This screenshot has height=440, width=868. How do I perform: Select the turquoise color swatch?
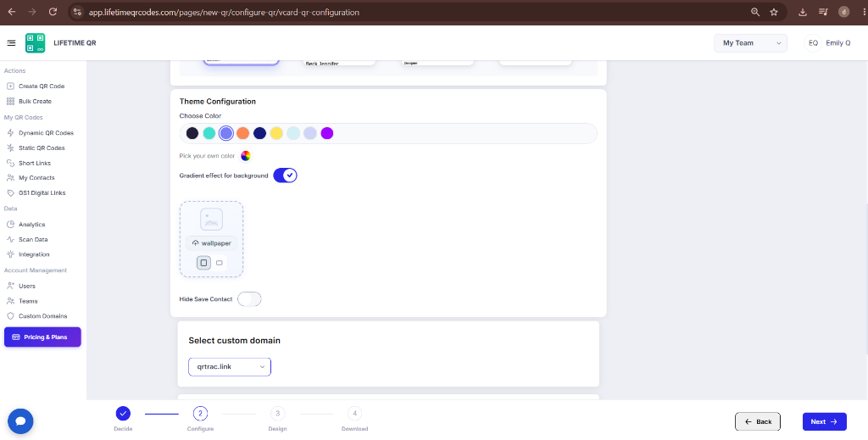tap(209, 133)
